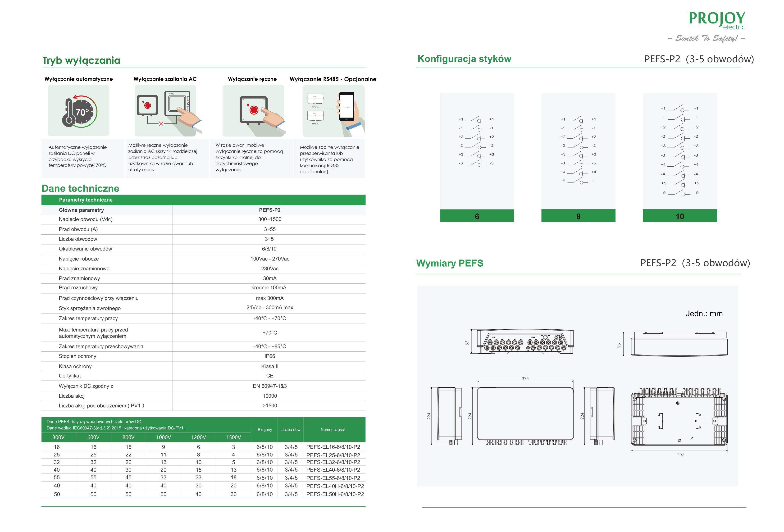Select the '457' width dimension
Screen dimensions: 784x532
(x=680, y=455)
